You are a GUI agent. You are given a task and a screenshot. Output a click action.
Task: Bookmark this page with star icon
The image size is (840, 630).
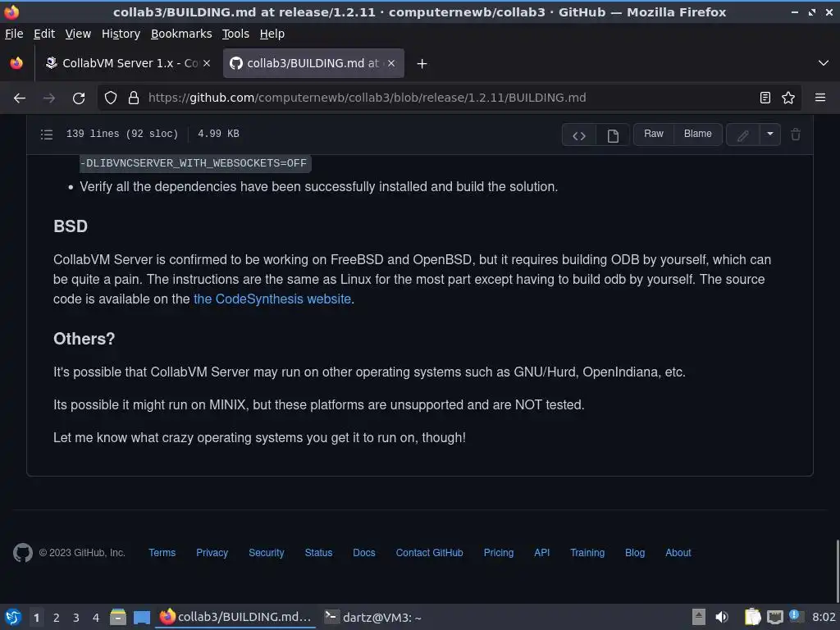tap(788, 98)
